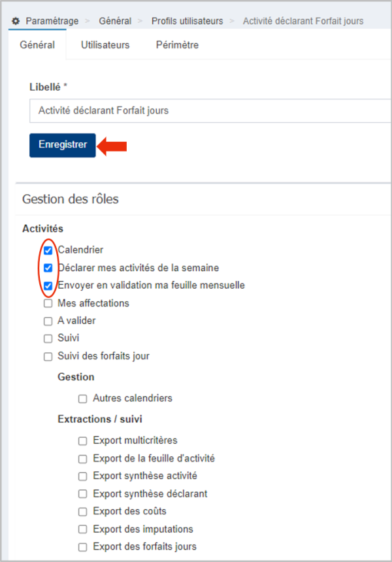
Task: Tick the Autres calendriers checkbox
Action: [83, 399]
